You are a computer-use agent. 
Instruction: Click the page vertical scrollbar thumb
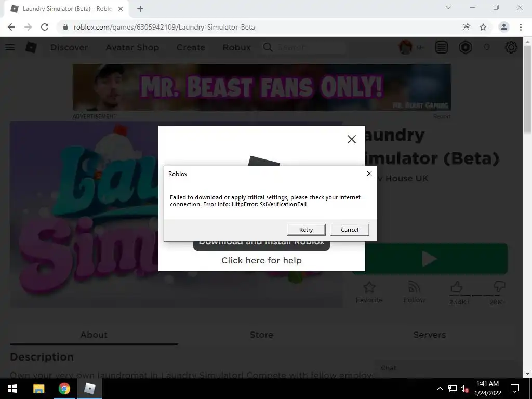[528, 89]
